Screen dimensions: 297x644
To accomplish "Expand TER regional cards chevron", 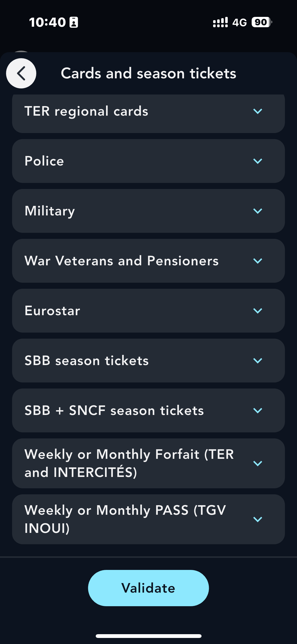I will (257, 111).
